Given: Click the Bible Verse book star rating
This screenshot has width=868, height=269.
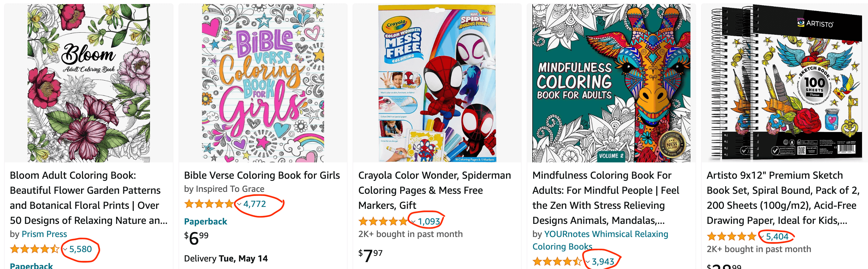Looking at the screenshot, I should point(209,204).
